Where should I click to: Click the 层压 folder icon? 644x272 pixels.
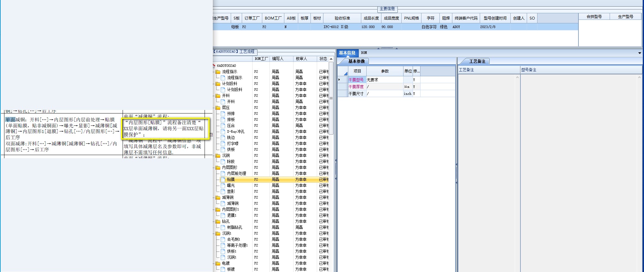(x=218, y=108)
